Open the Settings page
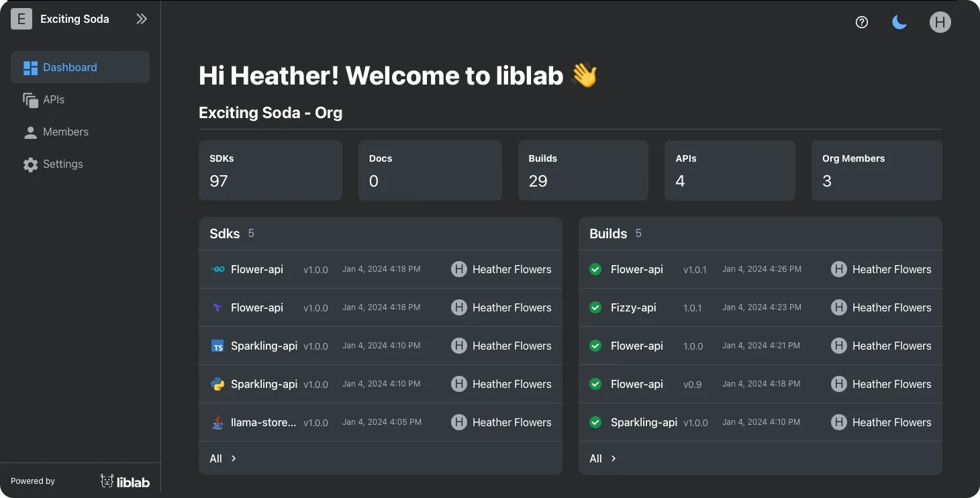Image resolution: width=980 pixels, height=498 pixels. (x=62, y=164)
